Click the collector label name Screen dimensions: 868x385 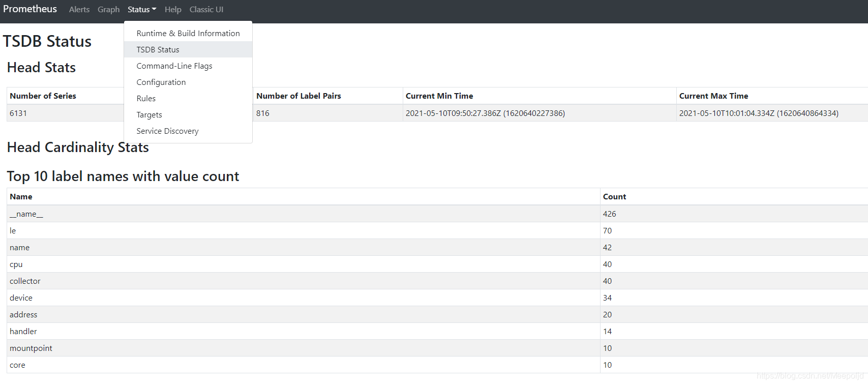(25, 281)
